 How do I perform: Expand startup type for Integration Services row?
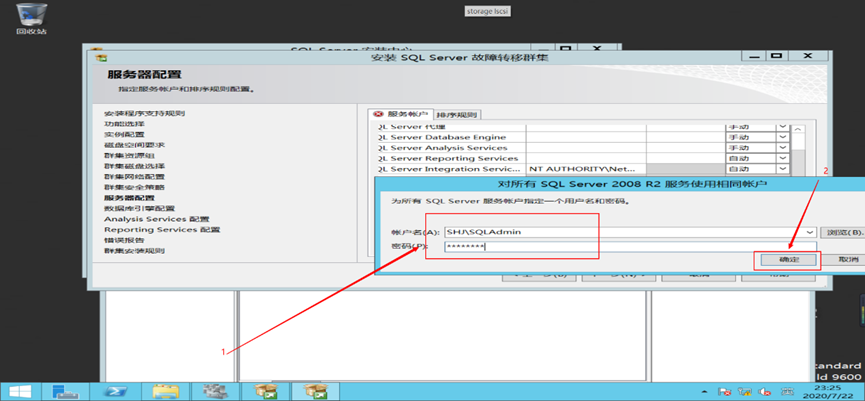(x=783, y=169)
